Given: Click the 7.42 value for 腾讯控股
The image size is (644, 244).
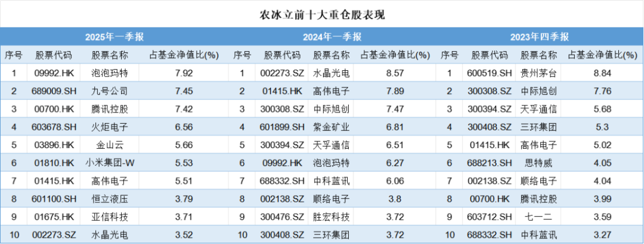Looking at the screenshot, I should (184, 109).
